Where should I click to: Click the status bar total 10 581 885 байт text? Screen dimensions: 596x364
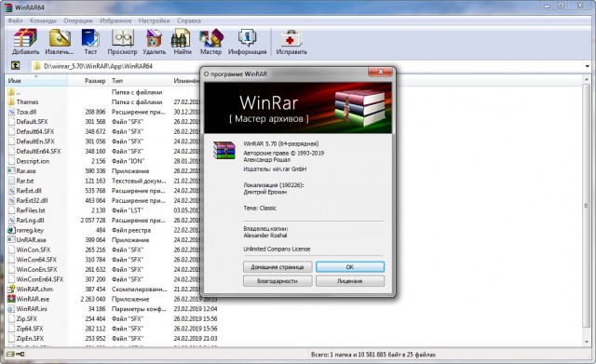pyautogui.click(x=373, y=354)
